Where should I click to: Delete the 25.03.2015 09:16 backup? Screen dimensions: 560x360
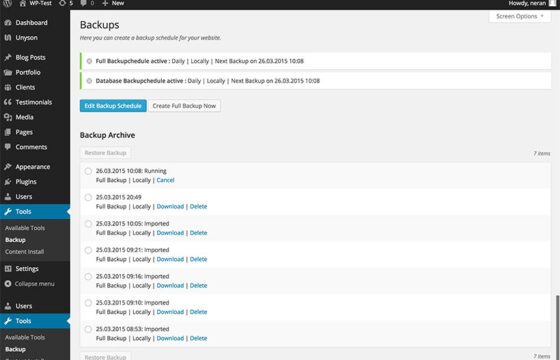coord(199,286)
